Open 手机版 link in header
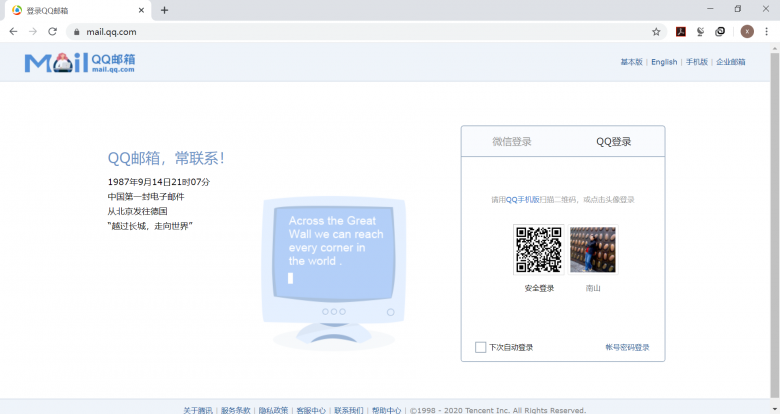Image resolution: width=780 pixels, height=414 pixels. tap(696, 62)
